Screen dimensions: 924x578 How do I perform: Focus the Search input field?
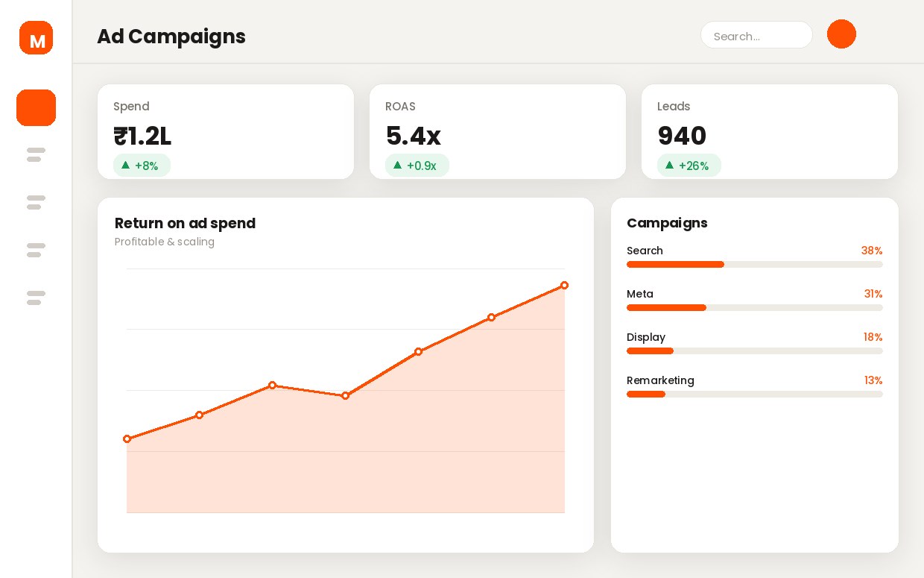[x=756, y=35]
